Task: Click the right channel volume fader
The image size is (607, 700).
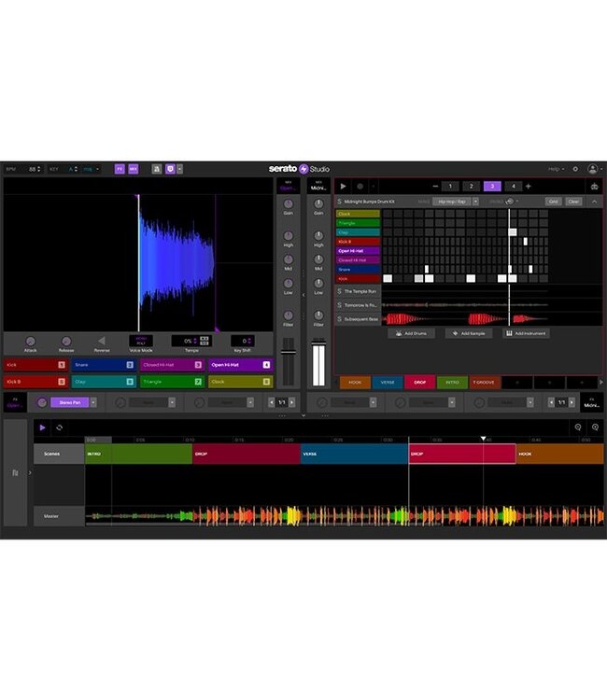Action: 318,343
